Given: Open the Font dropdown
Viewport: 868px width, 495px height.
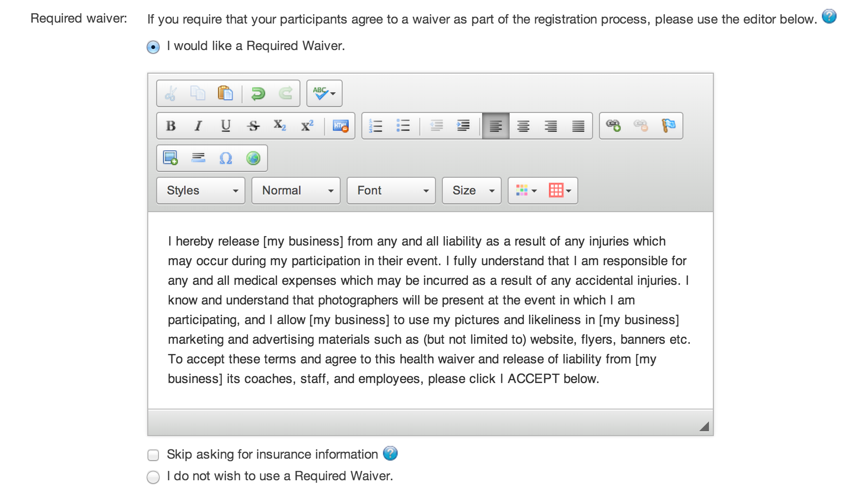Looking at the screenshot, I should click(391, 191).
